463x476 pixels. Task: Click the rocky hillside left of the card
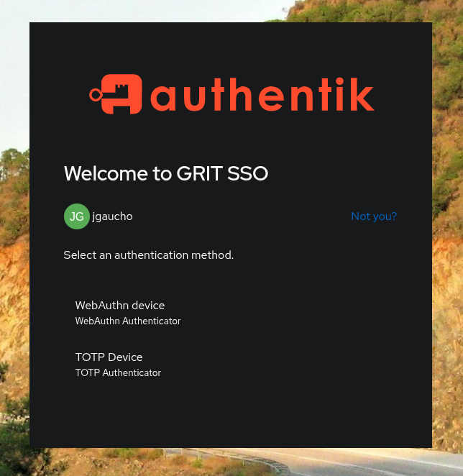click(x=14, y=303)
